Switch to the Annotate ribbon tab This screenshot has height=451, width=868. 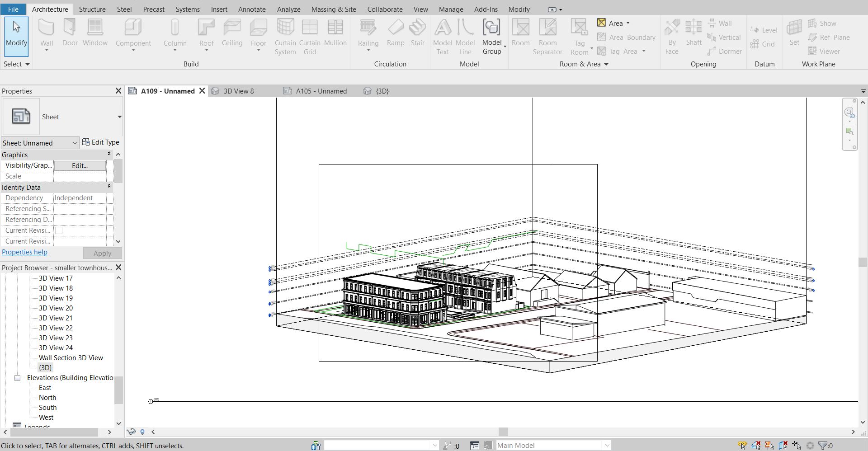pyautogui.click(x=252, y=9)
